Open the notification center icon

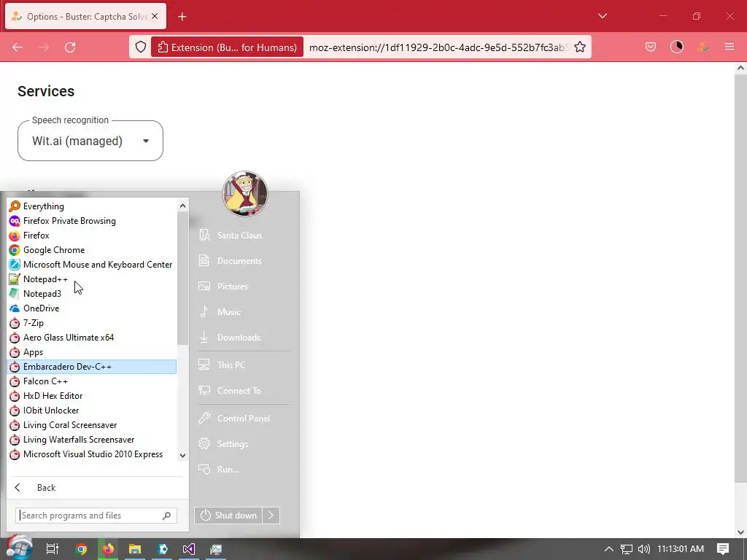coord(723,549)
